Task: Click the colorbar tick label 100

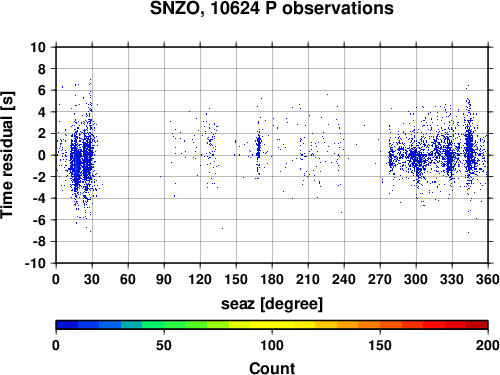Action: click(272, 345)
